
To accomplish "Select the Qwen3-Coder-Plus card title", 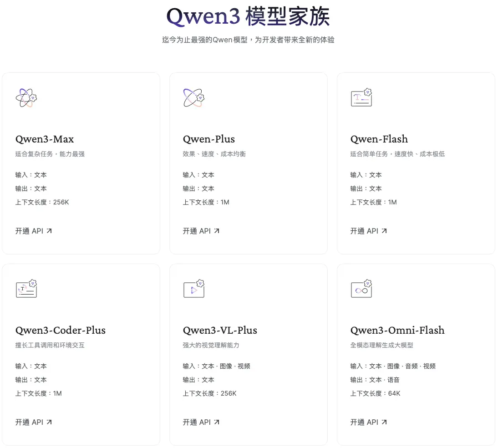I will point(61,331).
